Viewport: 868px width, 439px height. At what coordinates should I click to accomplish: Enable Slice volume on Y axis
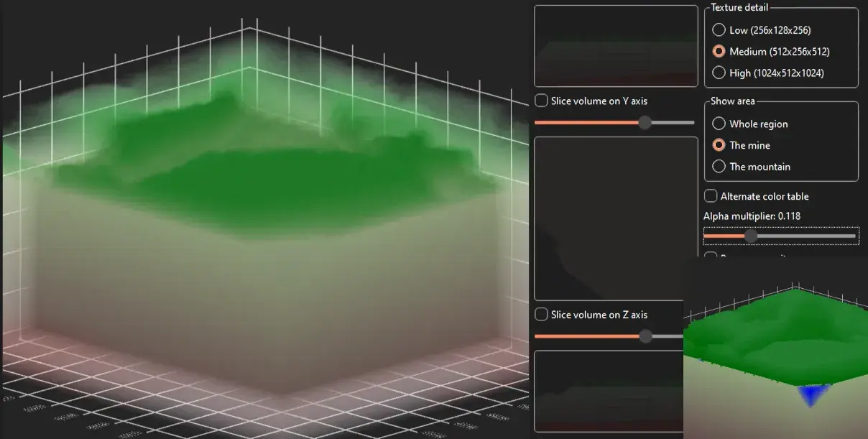[541, 101]
